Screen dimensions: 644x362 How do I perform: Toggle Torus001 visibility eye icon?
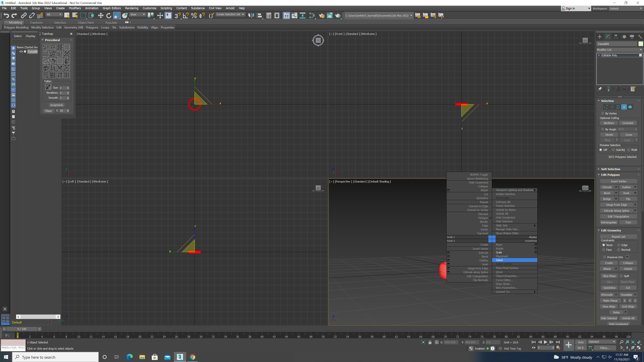pos(21,52)
